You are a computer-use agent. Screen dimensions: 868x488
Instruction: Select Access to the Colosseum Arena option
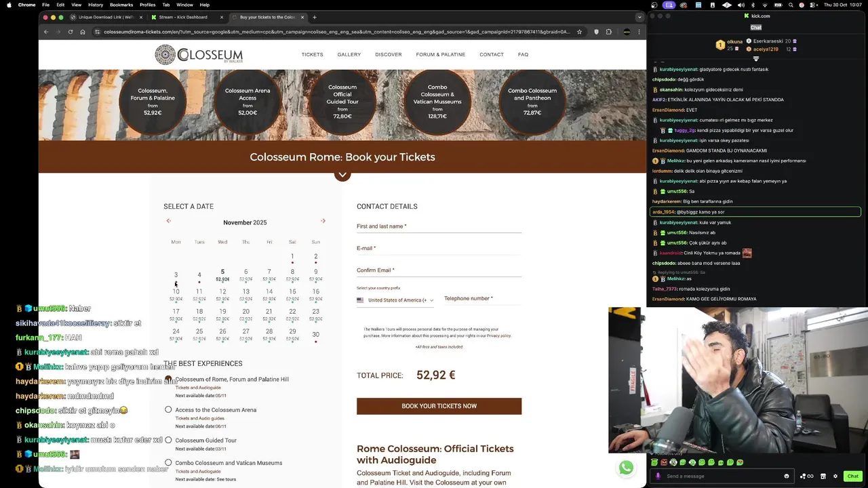pos(168,409)
